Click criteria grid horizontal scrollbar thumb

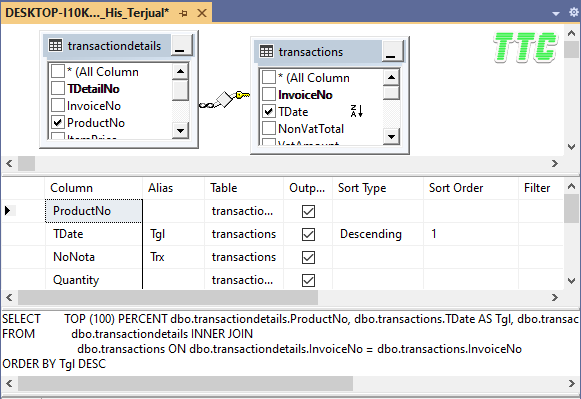click(x=168, y=297)
